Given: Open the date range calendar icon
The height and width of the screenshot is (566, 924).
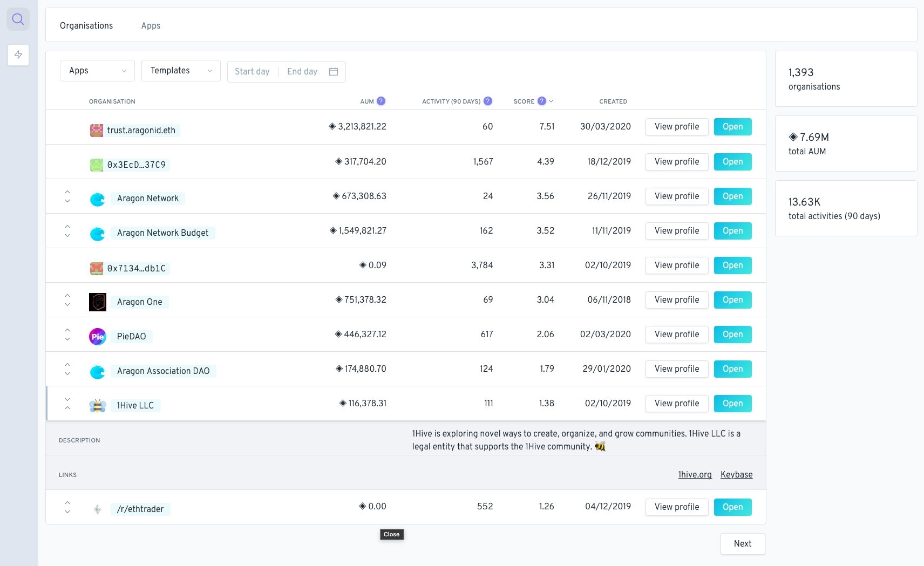Looking at the screenshot, I should (334, 71).
